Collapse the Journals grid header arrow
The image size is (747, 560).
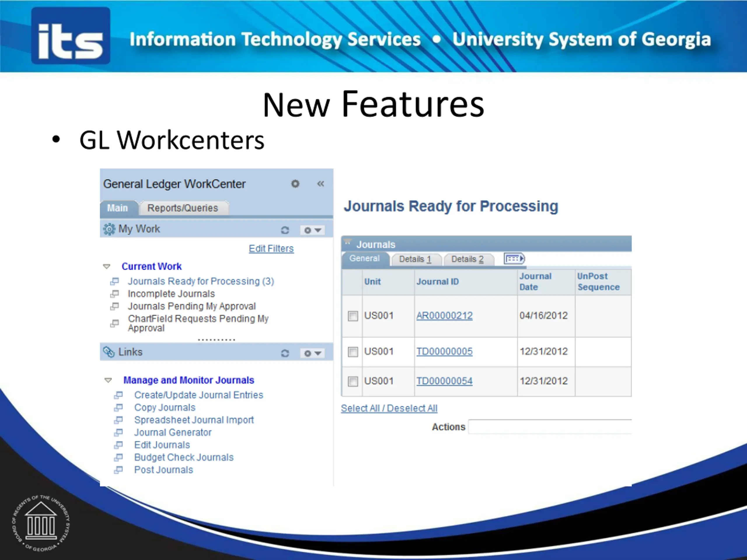coord(348,242)
